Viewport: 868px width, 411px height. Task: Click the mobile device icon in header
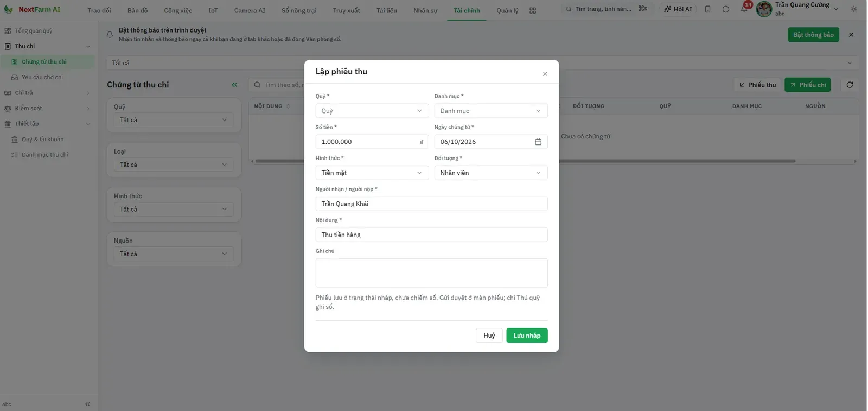[x=707, y=9]
